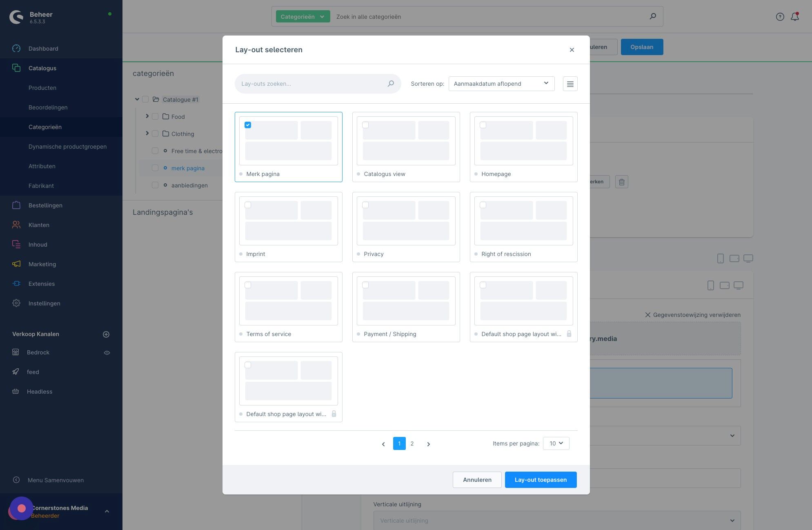Go to previous page of layouts
This screenshot has height=530, width=812.
pyautogui.click(x=383, y=444)
